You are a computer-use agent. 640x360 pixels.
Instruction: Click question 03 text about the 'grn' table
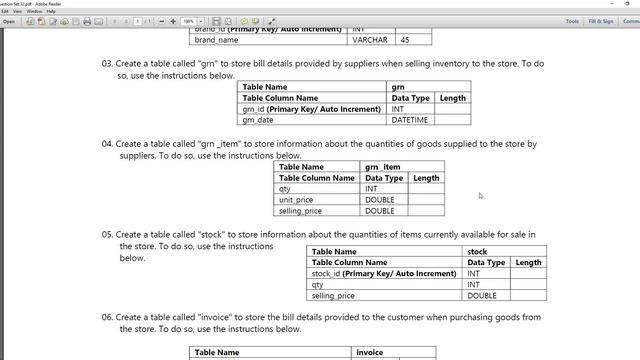click(x=323, y=69)
